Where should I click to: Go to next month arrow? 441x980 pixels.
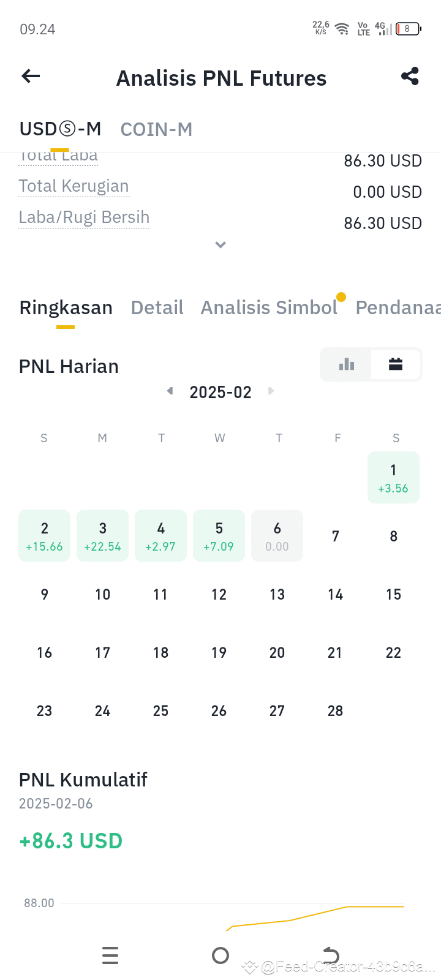tap(271, 391)
